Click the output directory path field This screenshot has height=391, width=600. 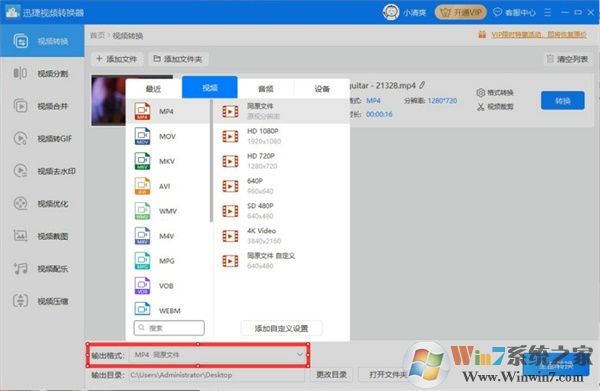coord(217,375)
